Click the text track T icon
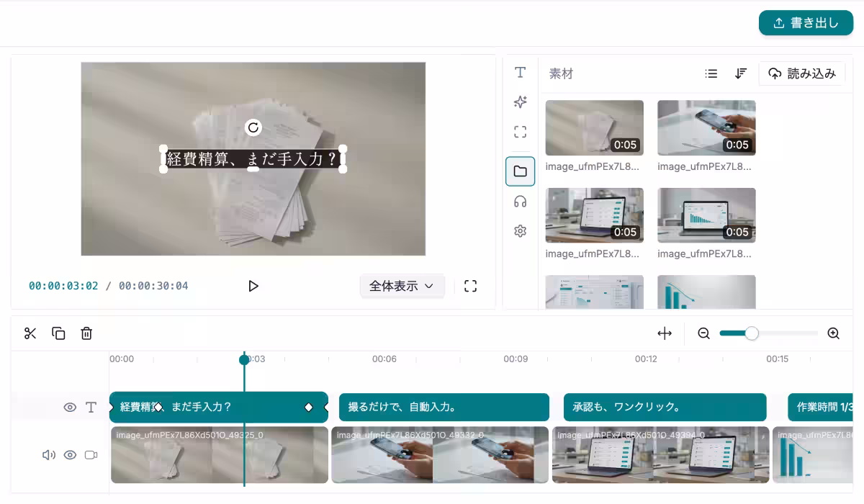The image size is (864, 504). (x=91, y=407)
